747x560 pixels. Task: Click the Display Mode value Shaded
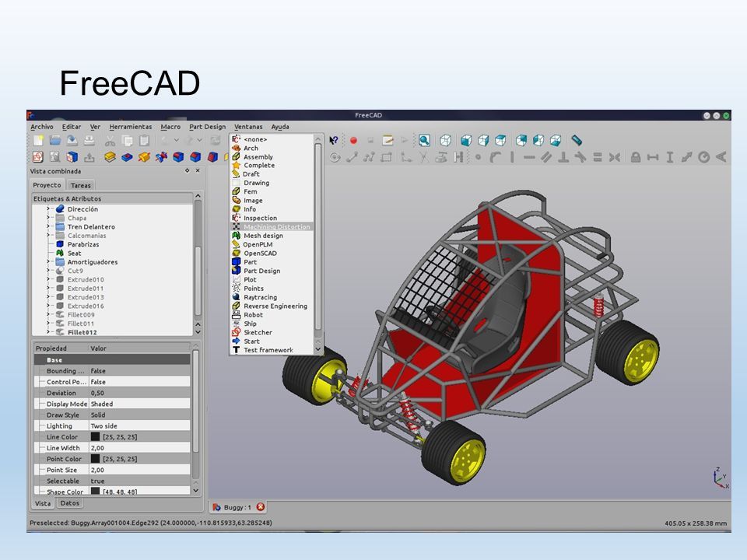click(x=102, y=404)
